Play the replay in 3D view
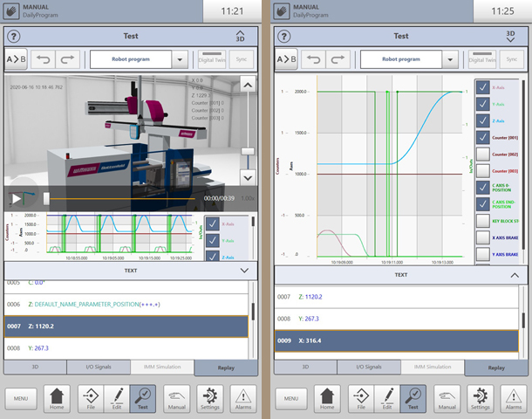The height and width of the screenshot is (419, 532). [17, 199]
